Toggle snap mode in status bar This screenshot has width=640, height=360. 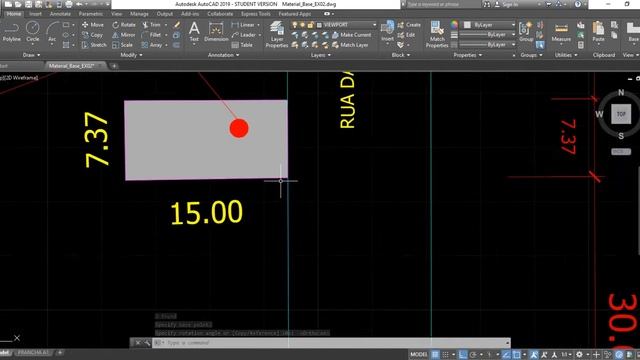tap(446, 355)
